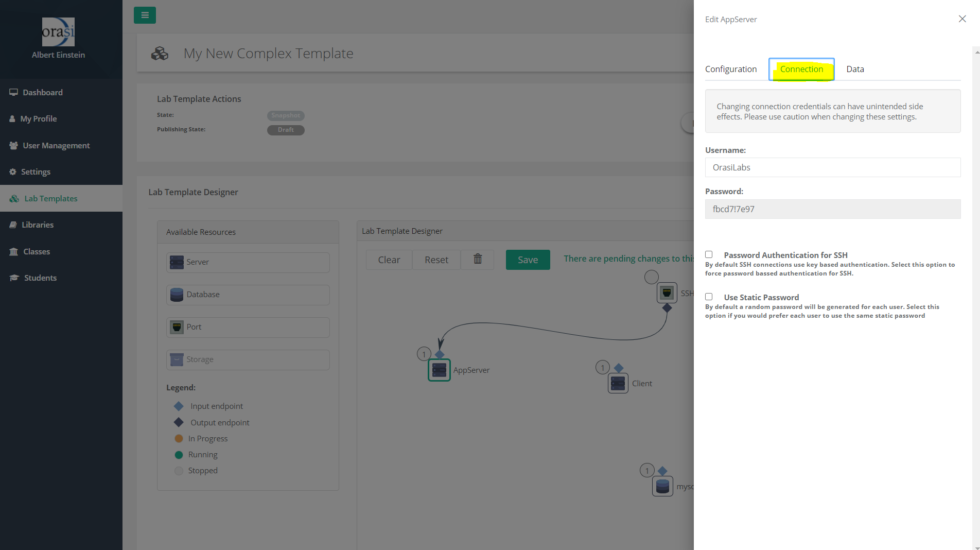Viewport: 980px width, 550px height.
Task: Select Lab Templates in sidebar
Action: [61, 198]
